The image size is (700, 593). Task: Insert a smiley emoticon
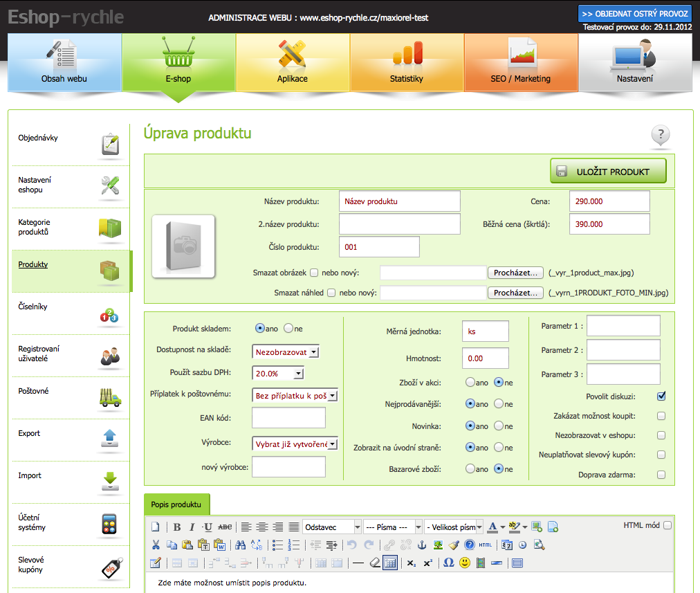tap(465, 563)
